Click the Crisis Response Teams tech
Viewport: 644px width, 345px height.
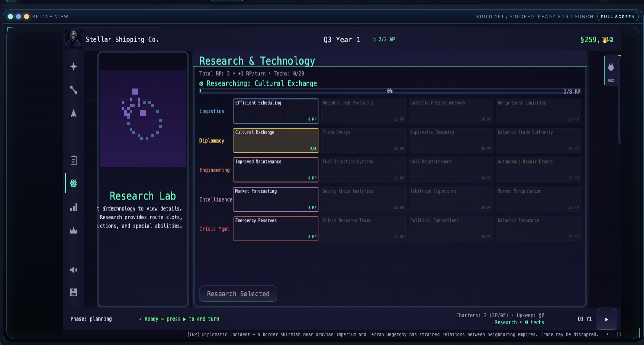pos(363,228)
